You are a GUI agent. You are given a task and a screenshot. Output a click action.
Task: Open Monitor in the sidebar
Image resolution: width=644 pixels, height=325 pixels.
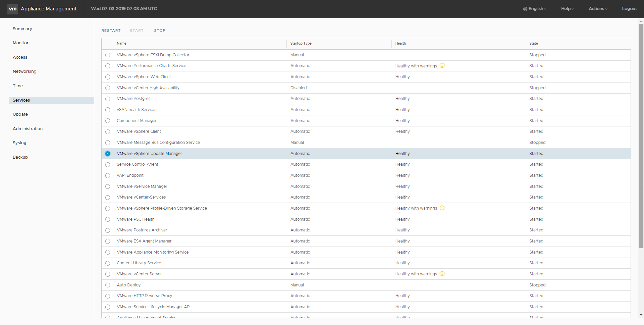pos(20,43)
